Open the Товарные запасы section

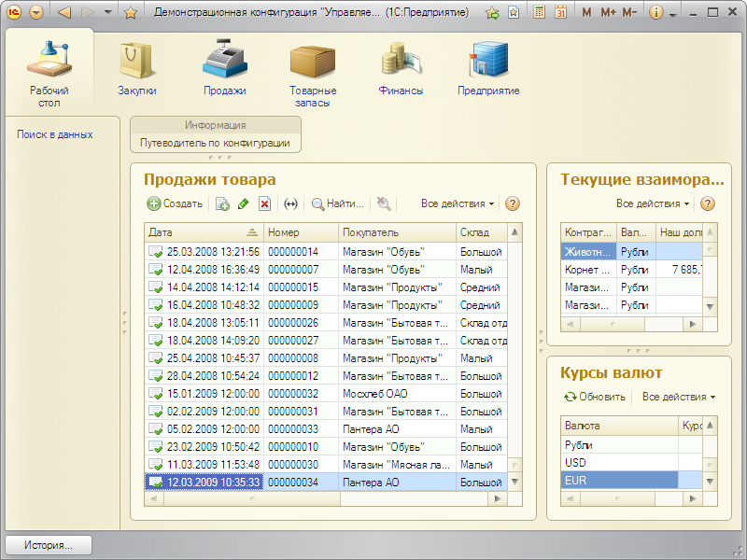pos(313,75)
